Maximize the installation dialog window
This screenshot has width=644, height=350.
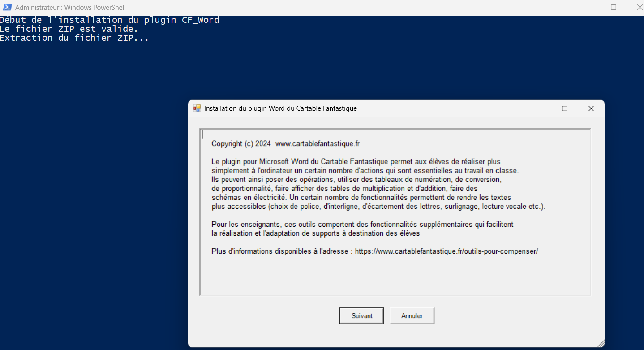coord(565,108)
